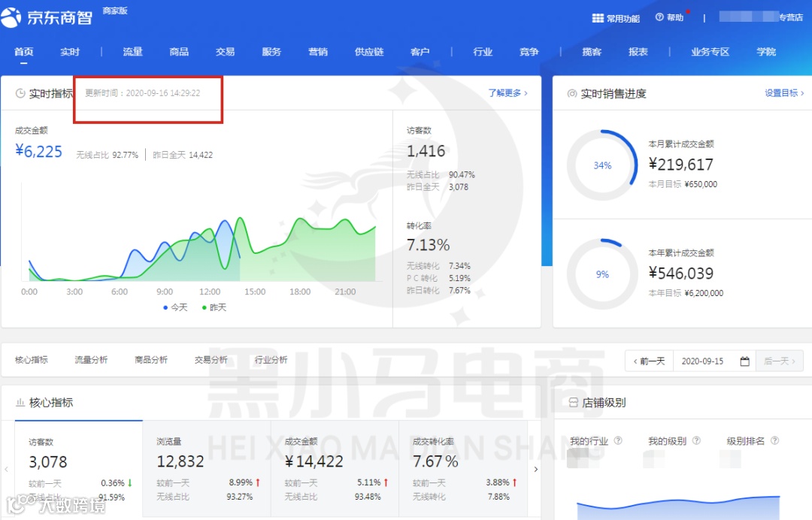This screenshot has width=812, height=520.
Task: Select the 访客数 3,078 metric card
Action: (79, 470)
